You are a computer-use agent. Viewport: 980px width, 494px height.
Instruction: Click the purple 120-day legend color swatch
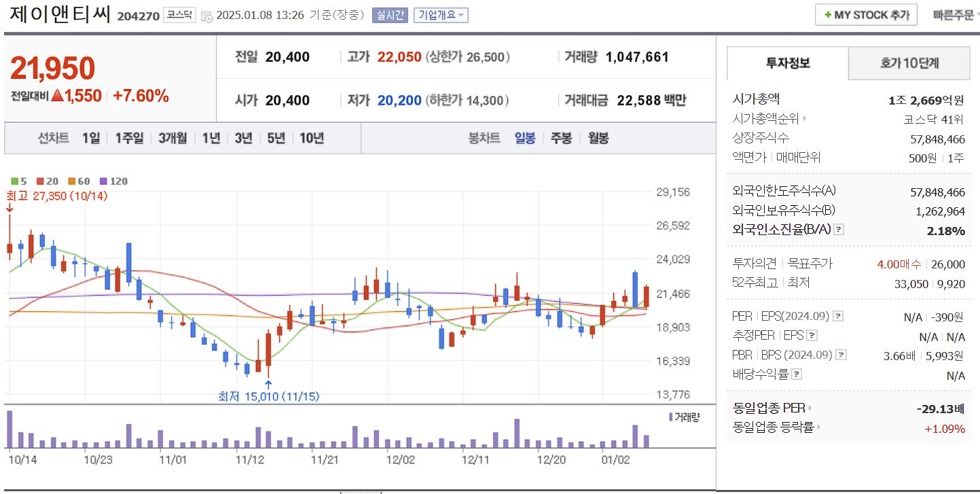pyautogui.click(x=102, y=181)
